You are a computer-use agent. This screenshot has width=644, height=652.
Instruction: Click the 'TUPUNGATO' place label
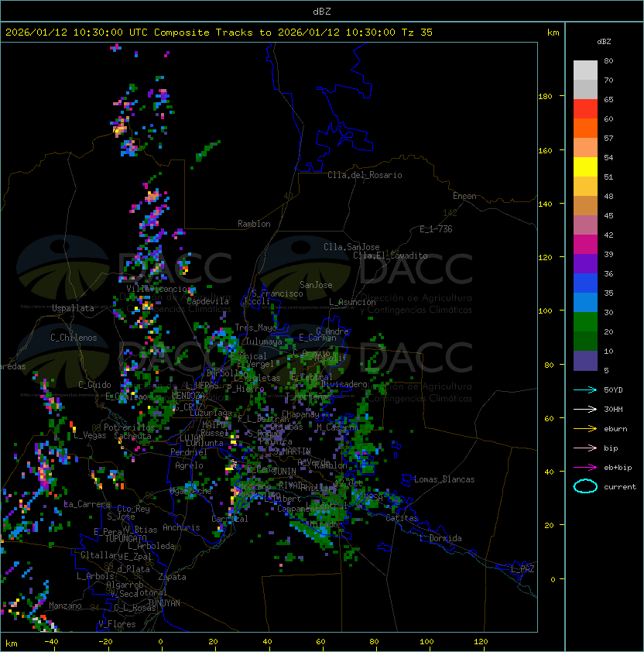125,538
